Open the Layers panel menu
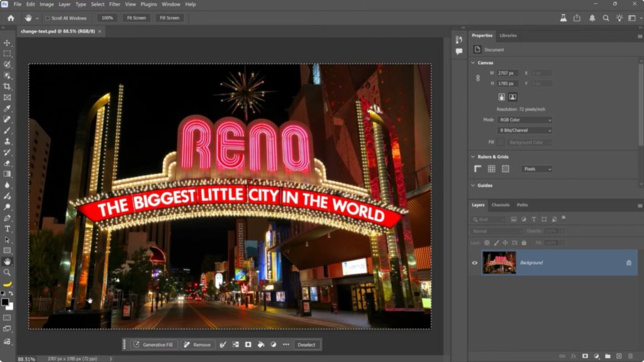 pyautogui.click(x=640, y=205)
